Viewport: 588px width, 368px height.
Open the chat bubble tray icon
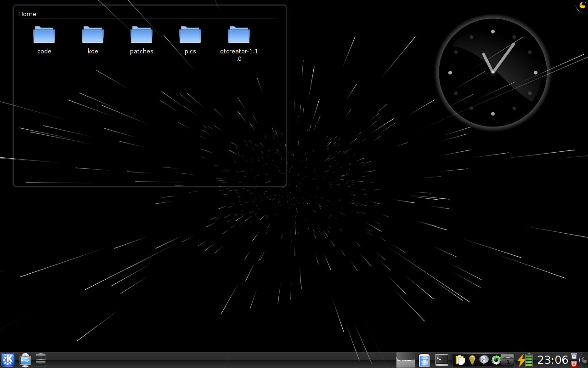click(x=484, y=360)
